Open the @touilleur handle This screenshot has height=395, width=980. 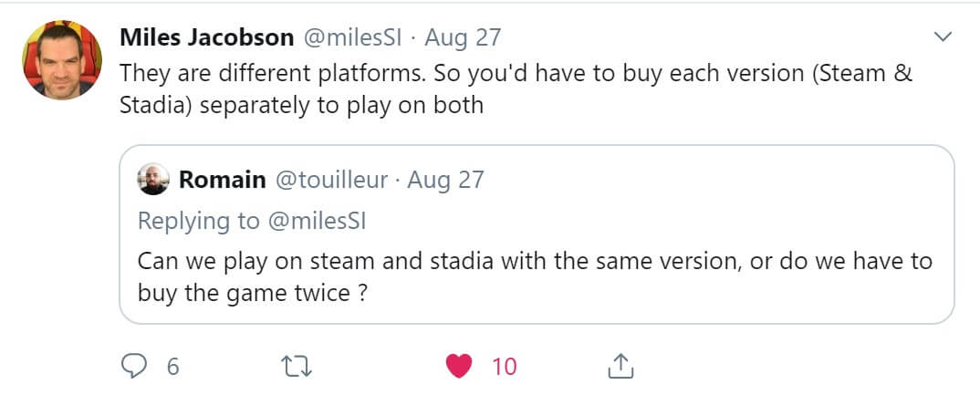(331, 180)
